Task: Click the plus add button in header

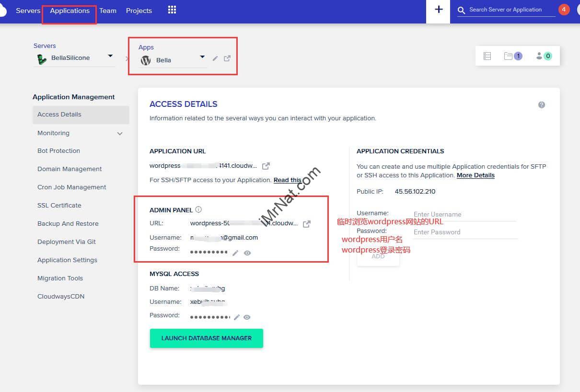Action: 438,10
